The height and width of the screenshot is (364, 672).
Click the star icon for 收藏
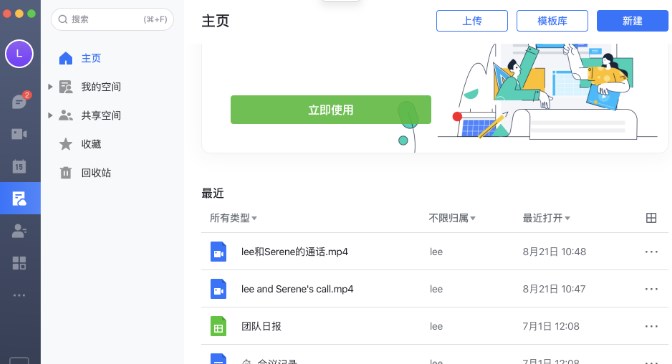pyautogui.click(x=66, y=144)
